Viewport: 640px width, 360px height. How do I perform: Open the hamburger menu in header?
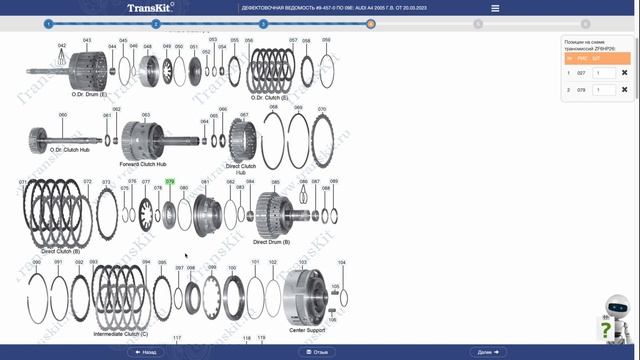coord(495,8)
